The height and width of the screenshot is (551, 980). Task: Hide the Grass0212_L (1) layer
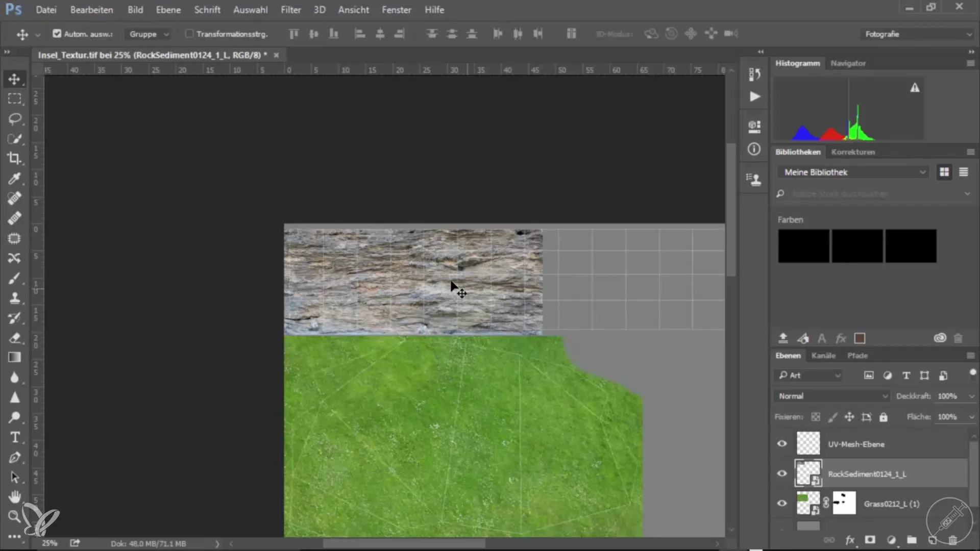click(x=782, y=504)
